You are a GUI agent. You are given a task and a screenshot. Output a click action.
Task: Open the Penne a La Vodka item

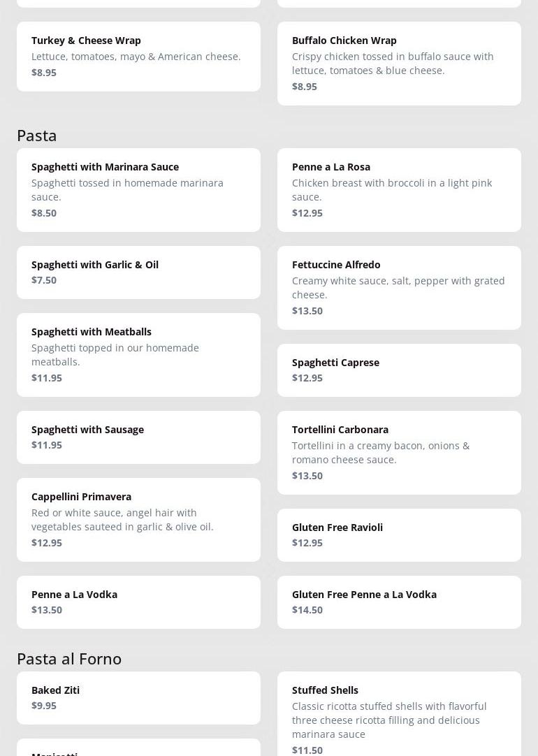click(138, 602)
